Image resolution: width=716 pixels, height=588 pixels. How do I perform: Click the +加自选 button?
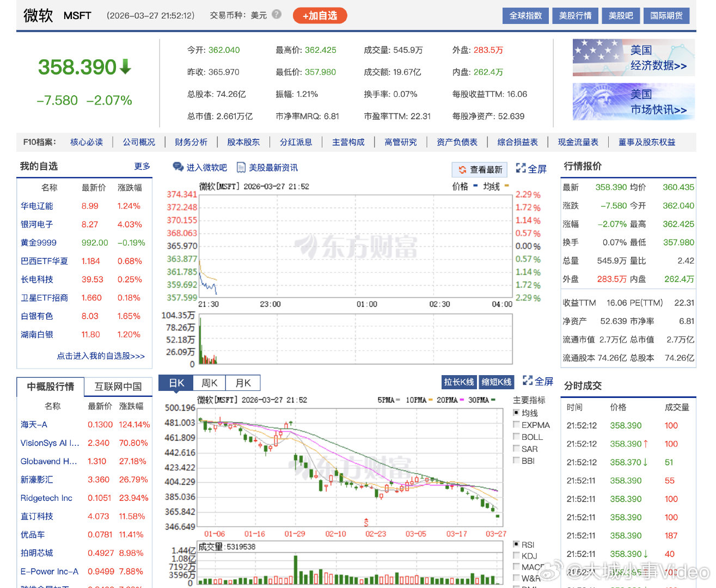[320, 15]
